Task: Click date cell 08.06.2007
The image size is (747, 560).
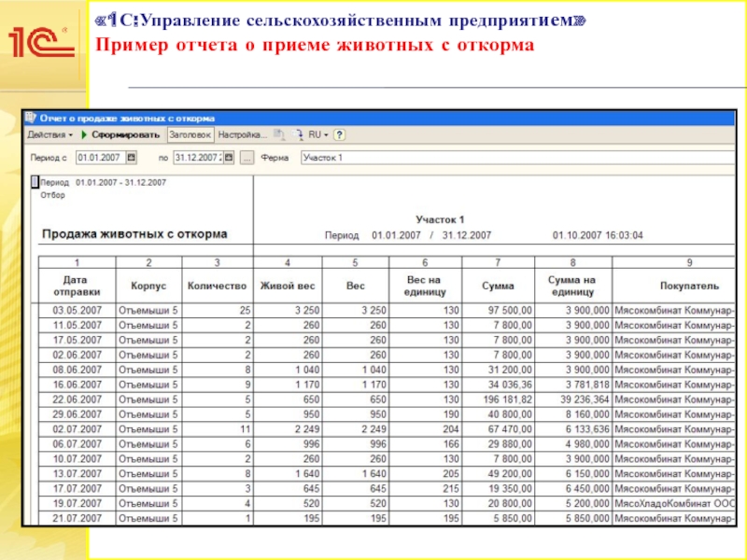Action: (78, 370)
